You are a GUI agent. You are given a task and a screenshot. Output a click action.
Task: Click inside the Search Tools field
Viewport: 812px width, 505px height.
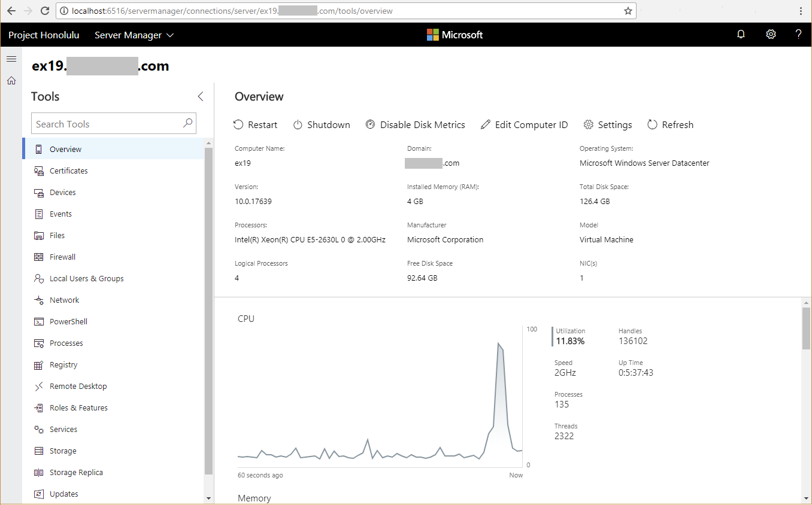click(108, 123)
